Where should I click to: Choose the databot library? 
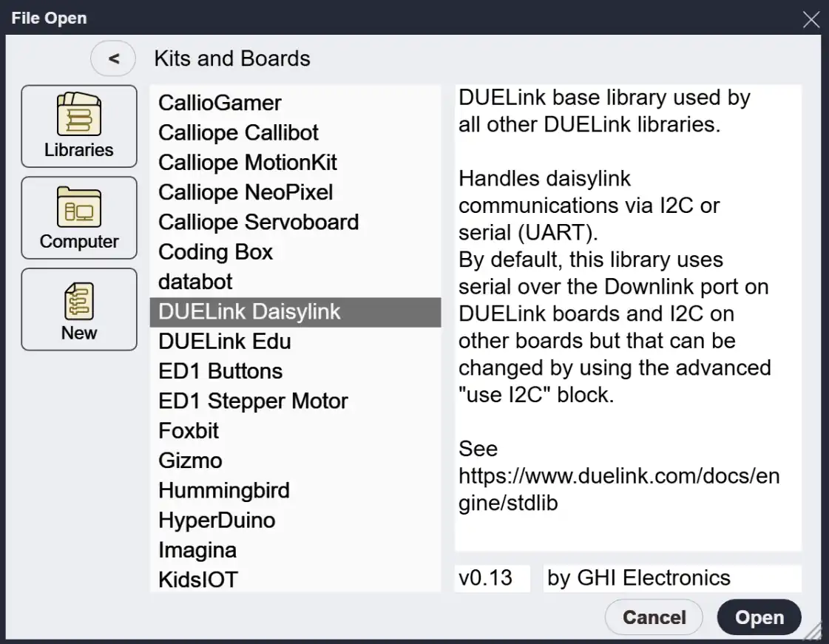click(195, 282)
